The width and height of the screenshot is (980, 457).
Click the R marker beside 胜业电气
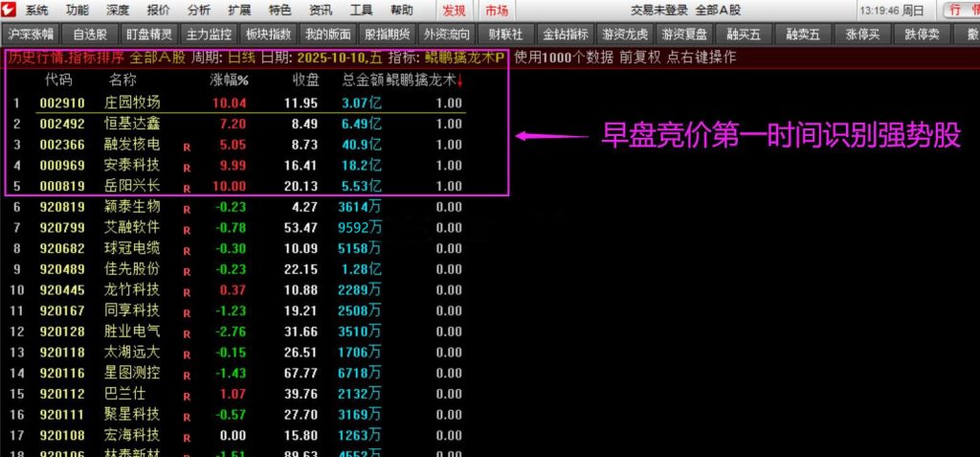click(x=187, y=334)
